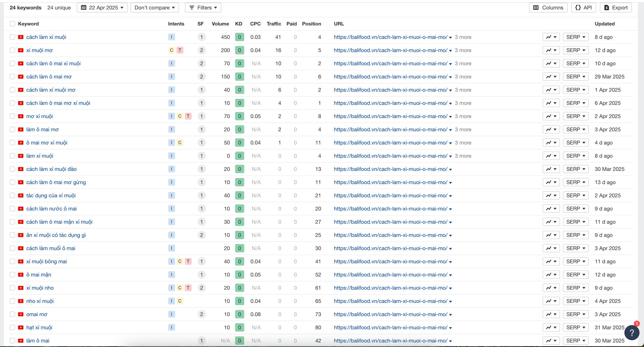Check the box for 'cách làm ô mai xí muội'
Screen dimensions: 644x347
coord(12,64)
